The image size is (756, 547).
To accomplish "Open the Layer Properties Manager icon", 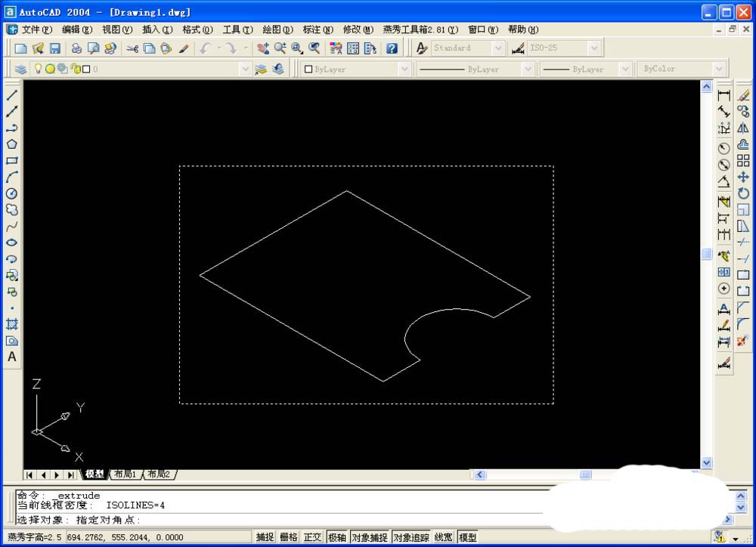I will point(20,69).
